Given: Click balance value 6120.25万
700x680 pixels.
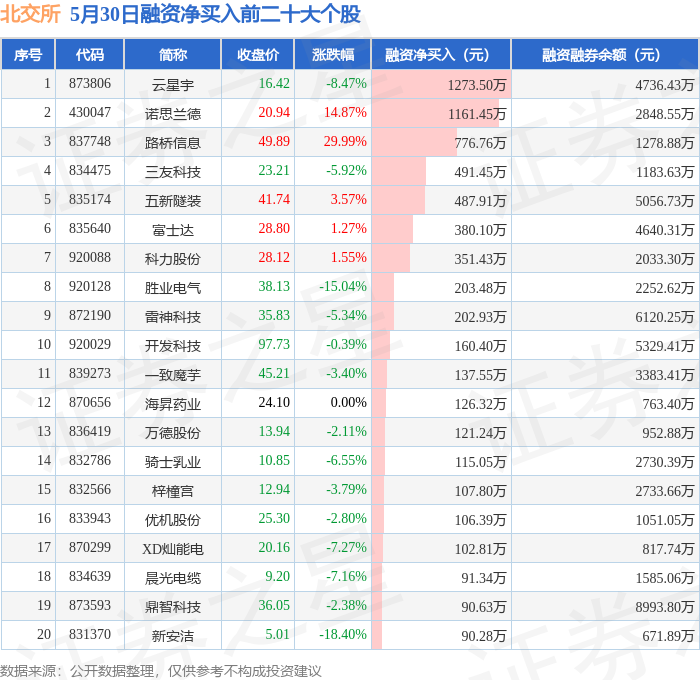Looking at the screenshot, I should (665, 317).
